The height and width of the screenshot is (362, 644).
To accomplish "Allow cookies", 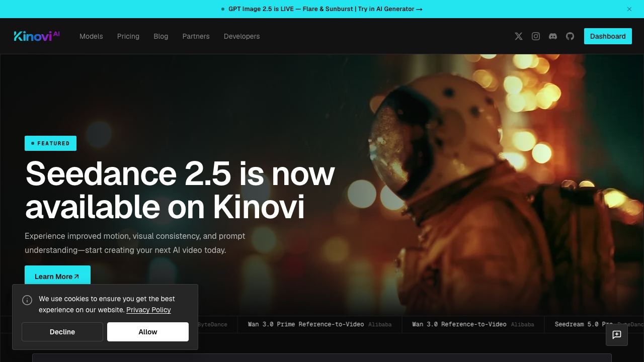I will click(148, 332).
